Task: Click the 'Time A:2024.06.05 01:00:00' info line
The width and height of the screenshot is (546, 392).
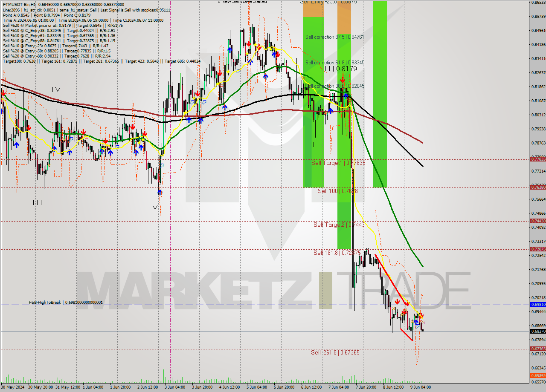Action: pos(83,20)
